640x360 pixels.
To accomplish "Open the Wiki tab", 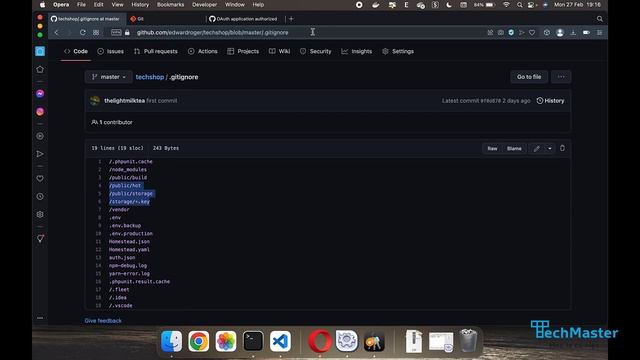I will pos(280,51).
